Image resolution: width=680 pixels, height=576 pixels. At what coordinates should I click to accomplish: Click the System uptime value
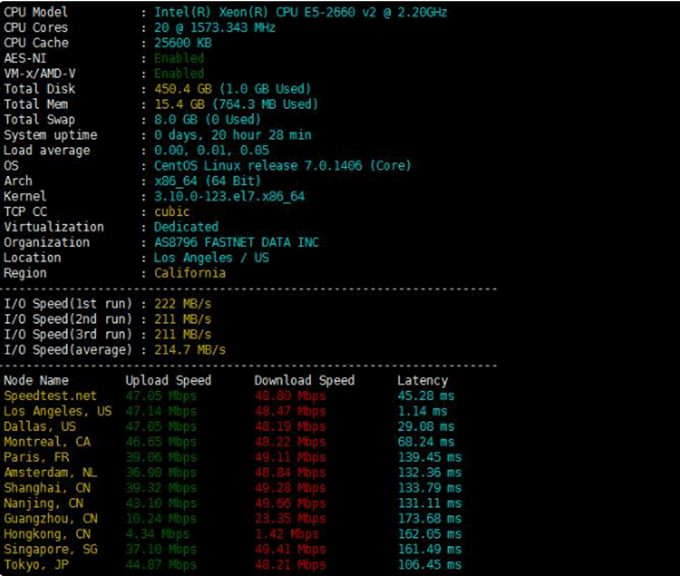tap(232, 135)
